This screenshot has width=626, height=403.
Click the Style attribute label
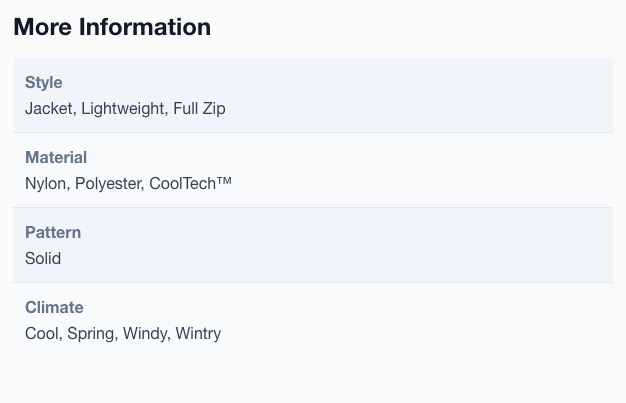[x=44, y=82]
